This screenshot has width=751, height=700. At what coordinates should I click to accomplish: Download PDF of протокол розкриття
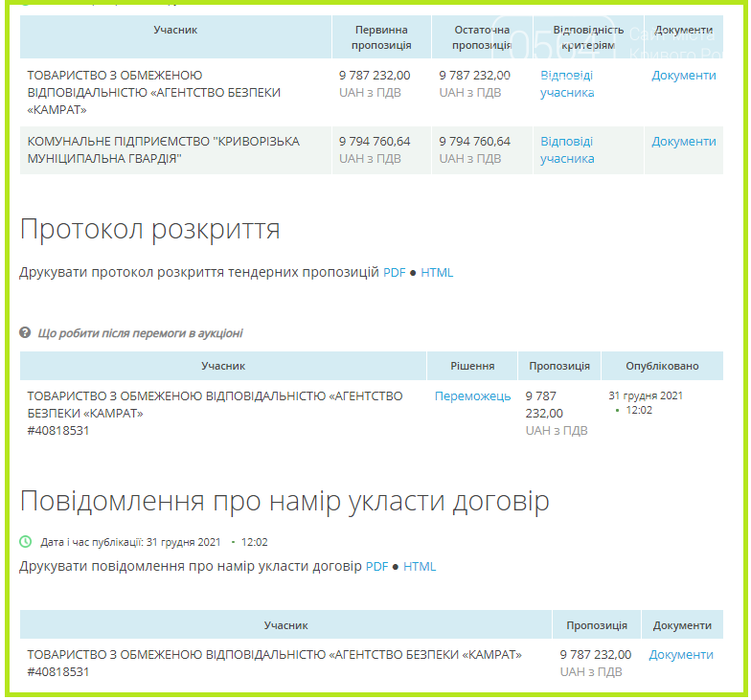(395, 272)
